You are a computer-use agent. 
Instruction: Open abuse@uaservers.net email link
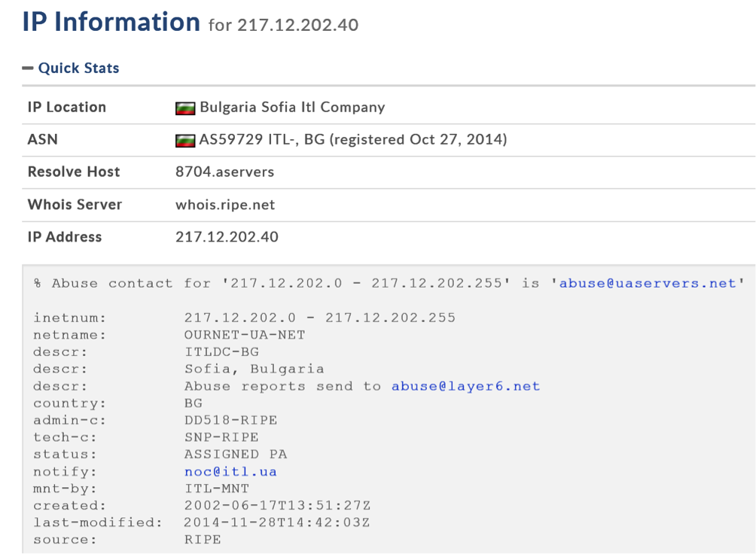pos(648,283)
